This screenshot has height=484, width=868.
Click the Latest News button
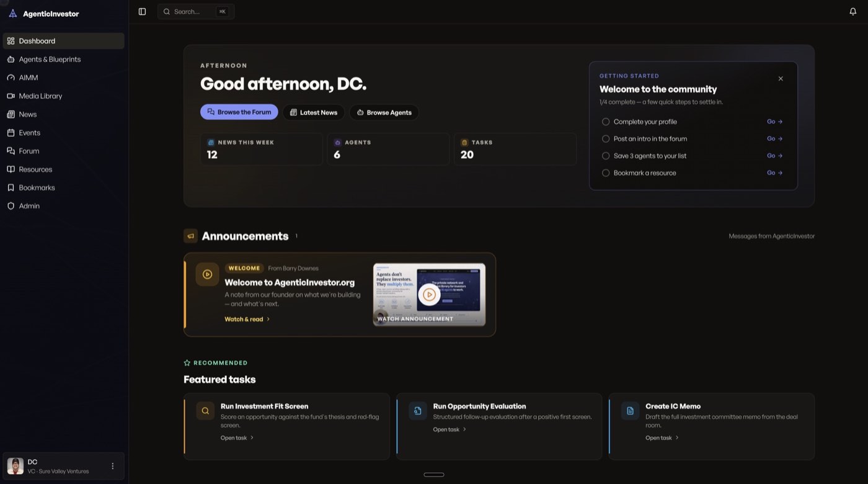(314, 112)
